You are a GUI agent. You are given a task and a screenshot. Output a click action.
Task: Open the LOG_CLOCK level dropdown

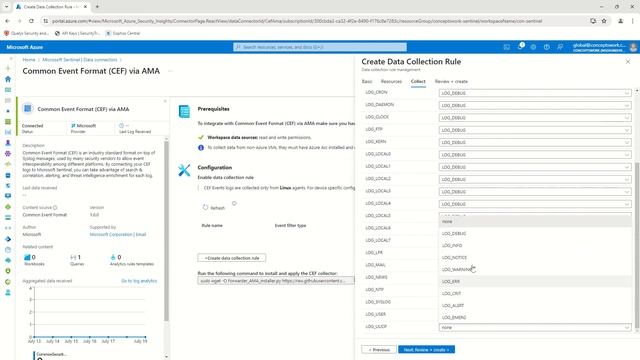[535, 118]
